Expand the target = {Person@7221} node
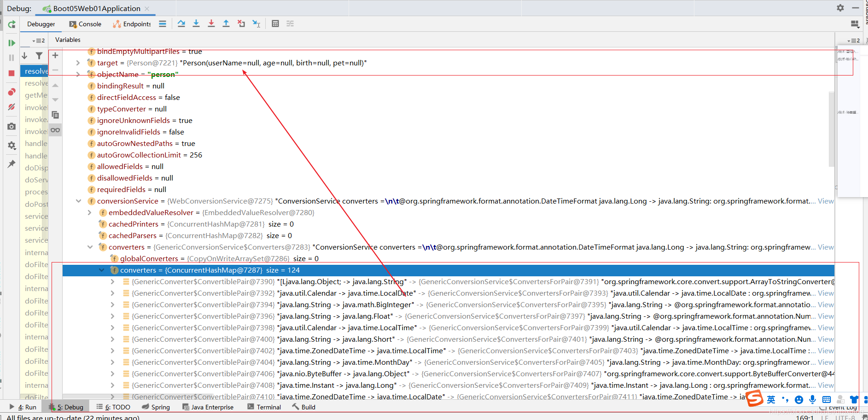868x420 pixels. point(78,63)
